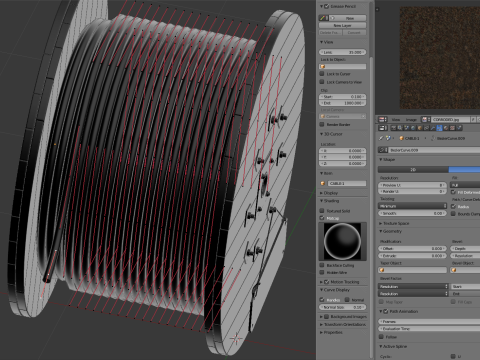Click the Local Camera field icon
Screen dimensions: 480x360
[x=323, y=116]
